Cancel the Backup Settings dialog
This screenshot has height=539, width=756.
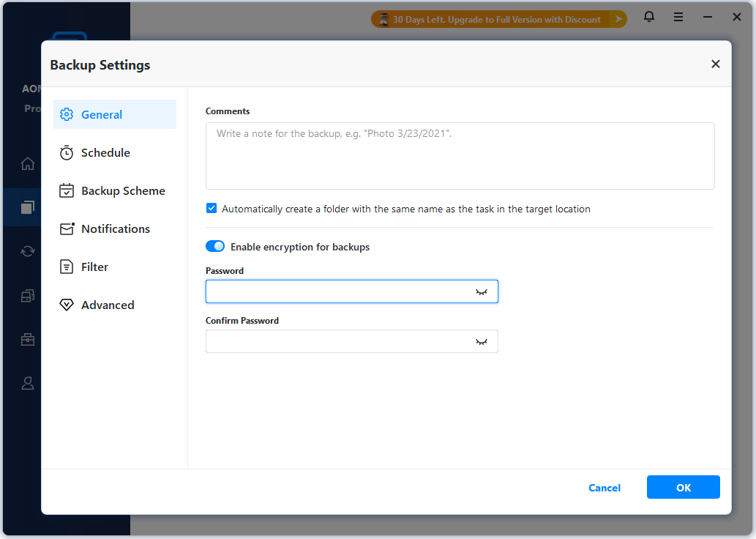point(604,487)
